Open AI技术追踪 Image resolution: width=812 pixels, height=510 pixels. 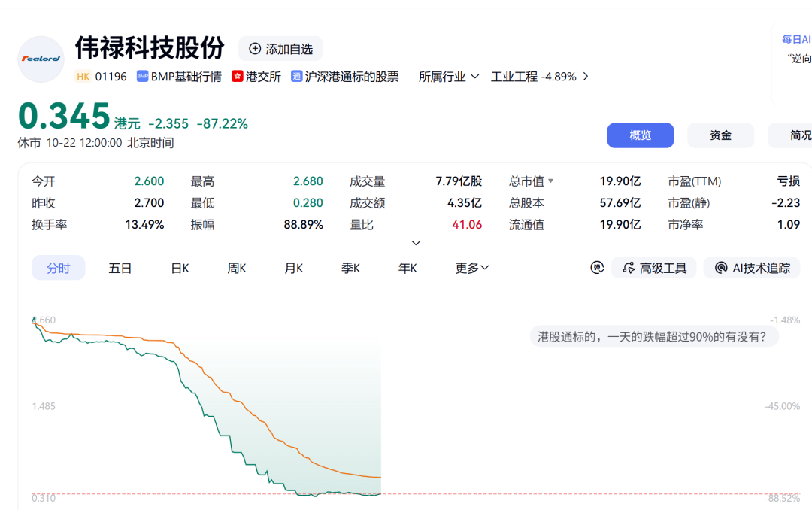[x=752, y=268]
